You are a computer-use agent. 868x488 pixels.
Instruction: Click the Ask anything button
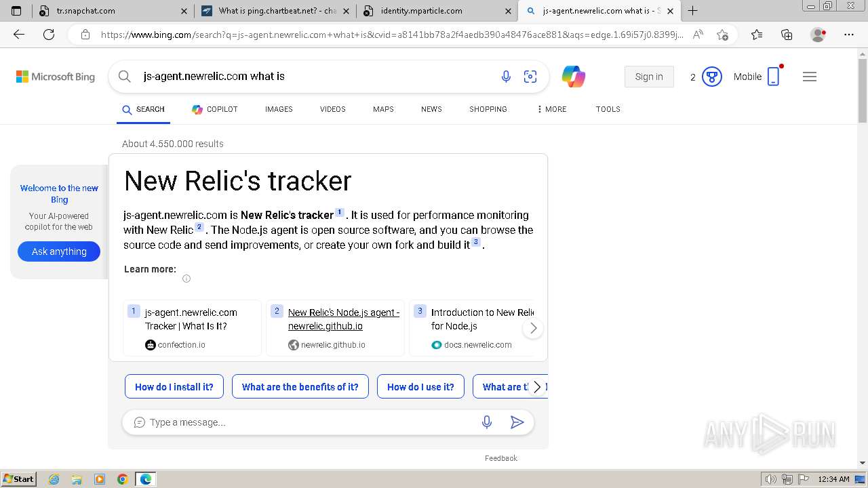[x=59, y=251]
